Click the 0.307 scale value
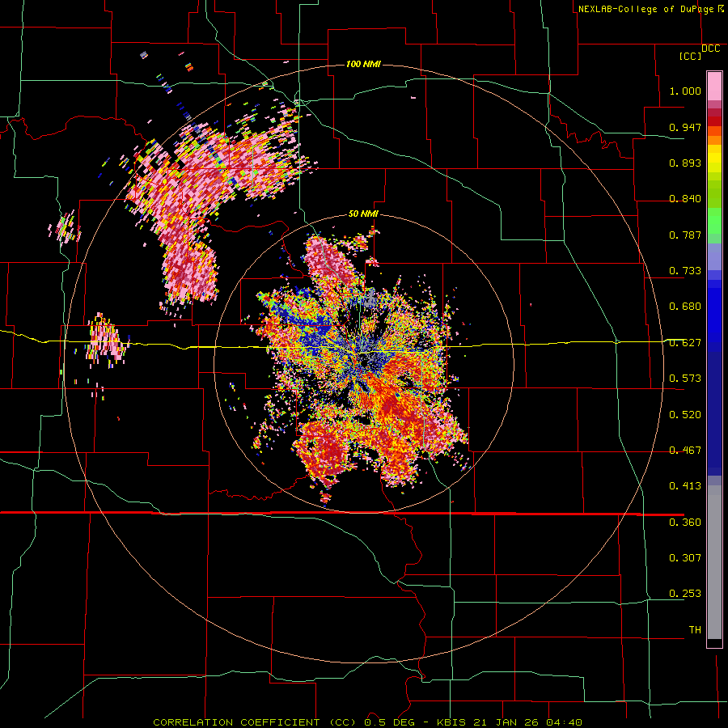The image size is (728, 728). [685, 557]
